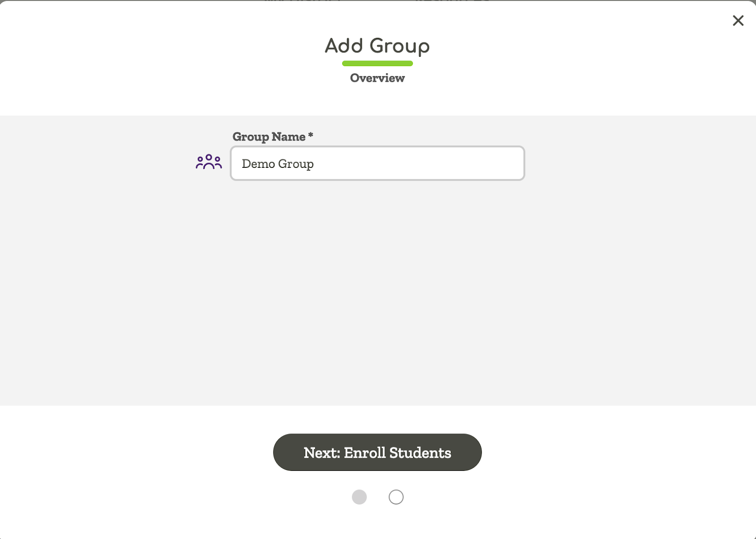This screenshot has width=756, height=539.
Task: Select the empty pagination dot
Action: 396,497
